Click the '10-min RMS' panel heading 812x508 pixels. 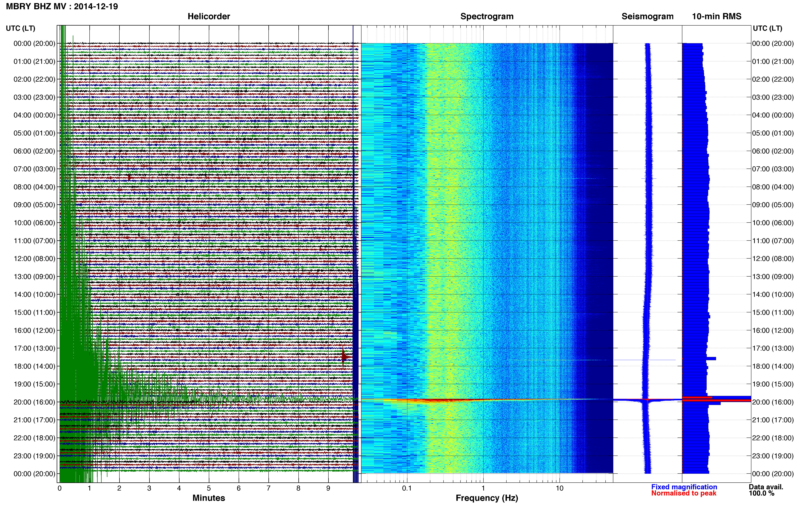point(717,16)
